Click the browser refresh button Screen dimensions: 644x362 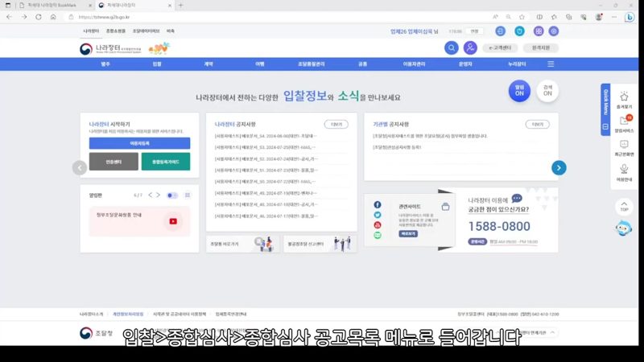[38, 17]
